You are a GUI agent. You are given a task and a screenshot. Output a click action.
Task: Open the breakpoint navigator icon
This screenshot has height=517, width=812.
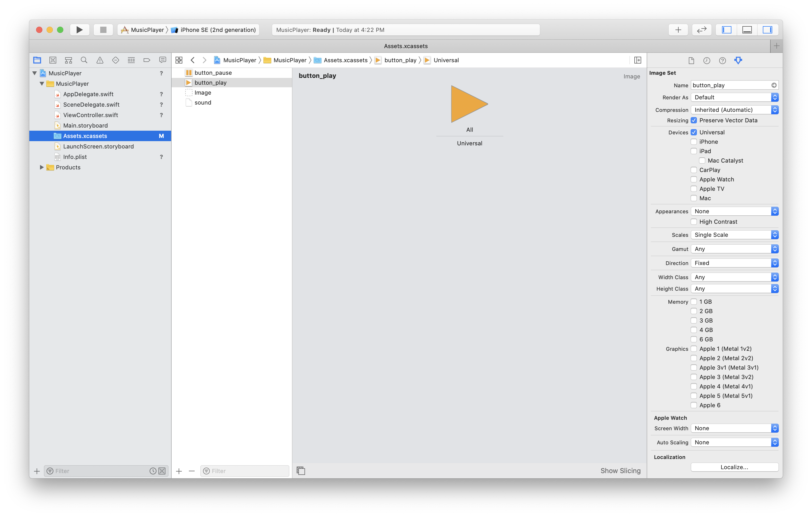(x=147, y=60)
